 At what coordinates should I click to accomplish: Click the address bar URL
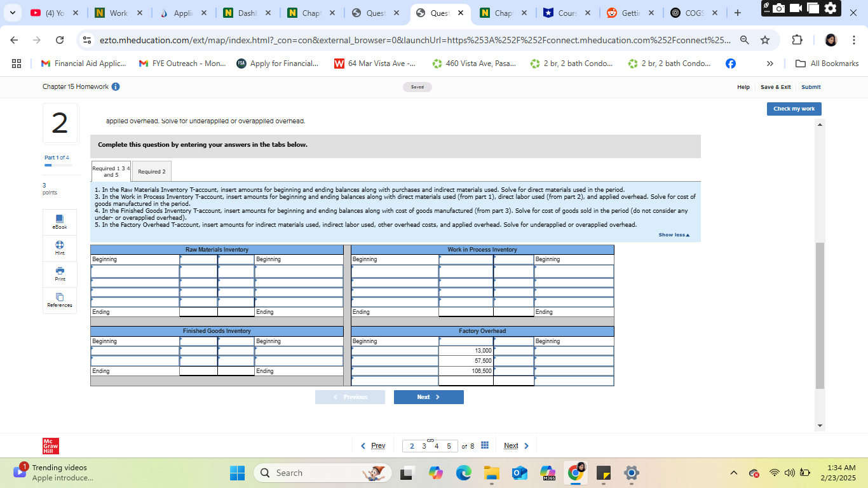tap(414, 40)
